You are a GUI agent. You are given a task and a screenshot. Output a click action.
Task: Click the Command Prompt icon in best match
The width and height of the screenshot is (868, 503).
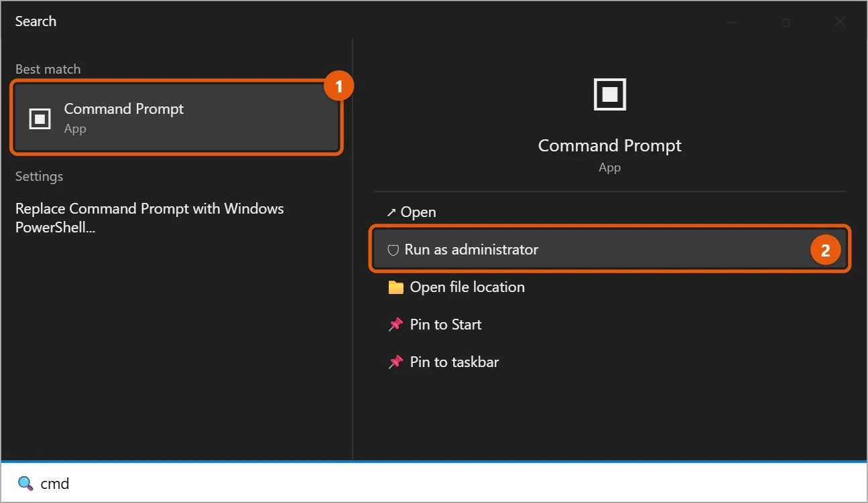[40, 119]
